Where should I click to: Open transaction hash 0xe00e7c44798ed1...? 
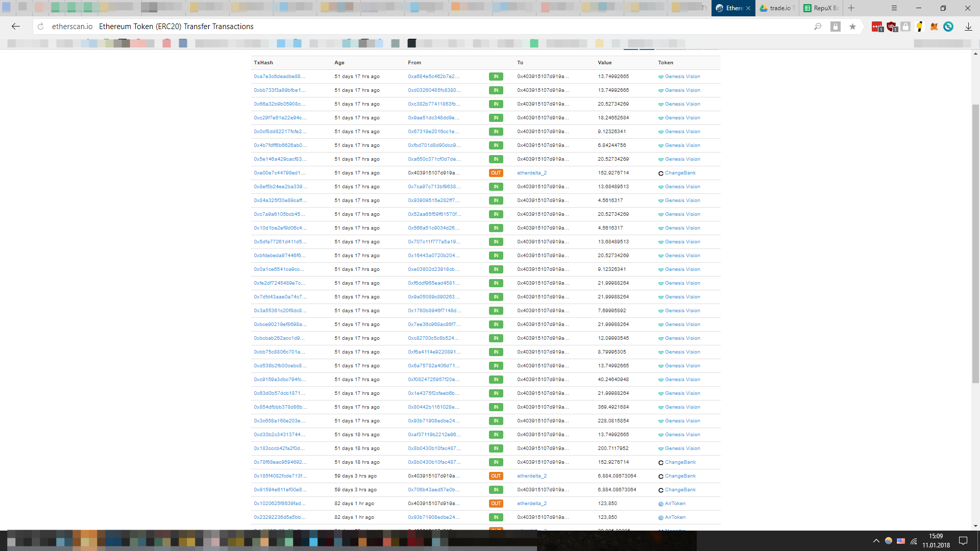pyautogui.click(x=279, y=173)
